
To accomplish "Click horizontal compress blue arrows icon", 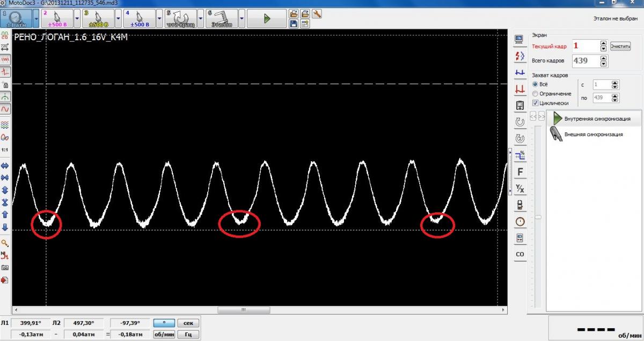I will 5,178.
